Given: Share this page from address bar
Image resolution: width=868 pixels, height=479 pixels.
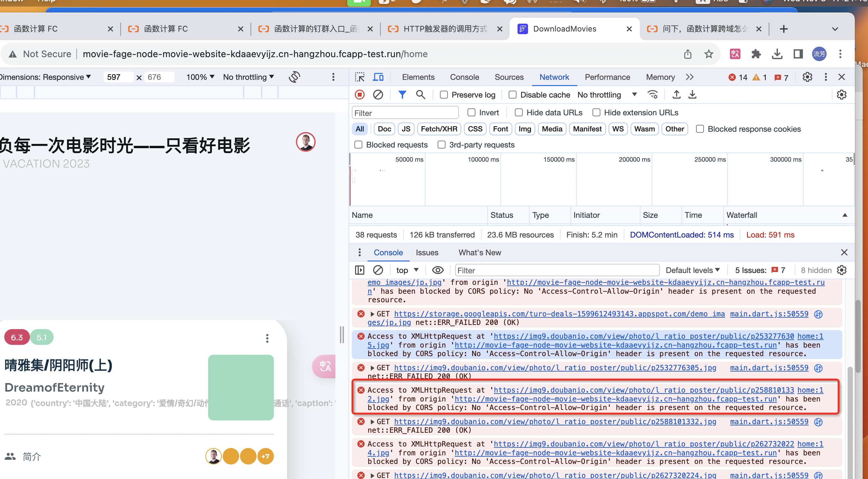Looking at the screenshot, I should [688, 54].
